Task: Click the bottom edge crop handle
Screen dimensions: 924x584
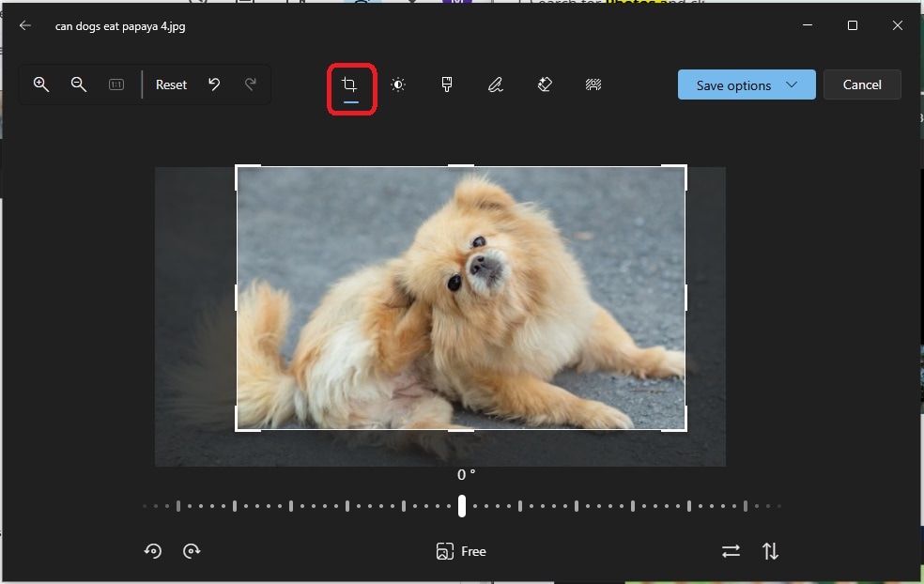Action: tap(461, 430)
